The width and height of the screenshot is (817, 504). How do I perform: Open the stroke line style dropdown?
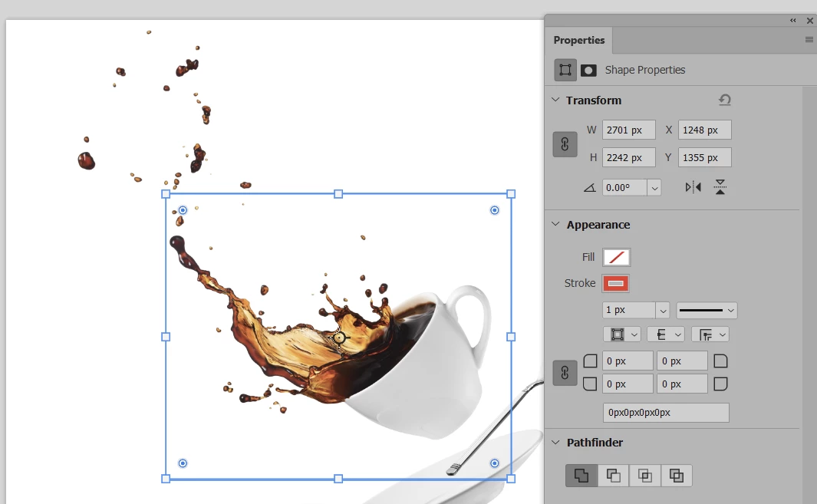tap(707, 310)
